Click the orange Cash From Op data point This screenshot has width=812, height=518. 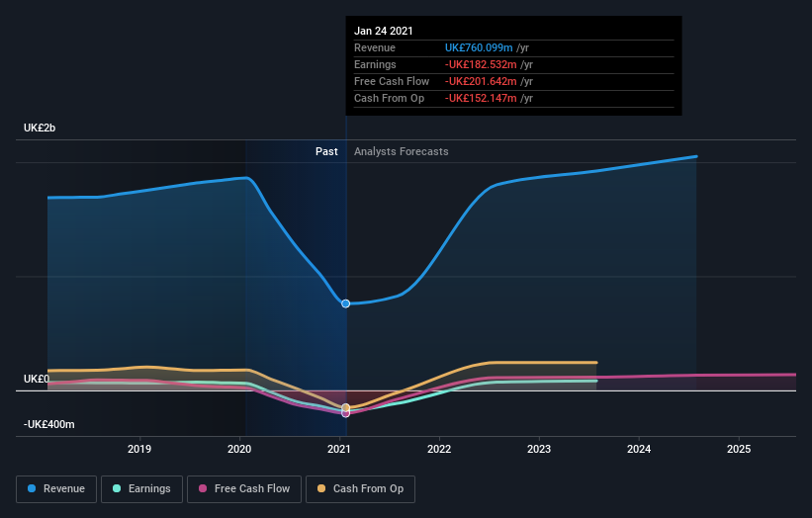pyautogui.click(x=346, y=407)
